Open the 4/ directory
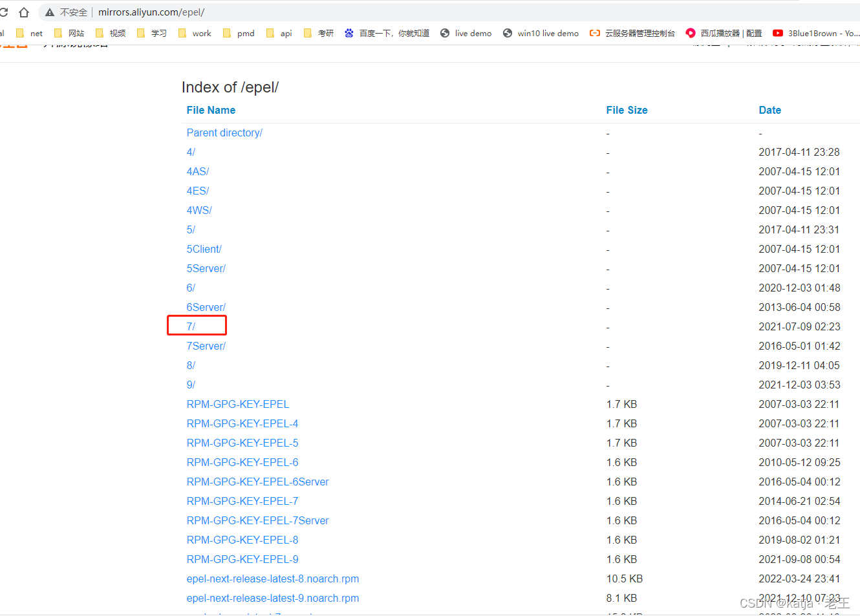The image size is (860, 616). click(191, 152)
